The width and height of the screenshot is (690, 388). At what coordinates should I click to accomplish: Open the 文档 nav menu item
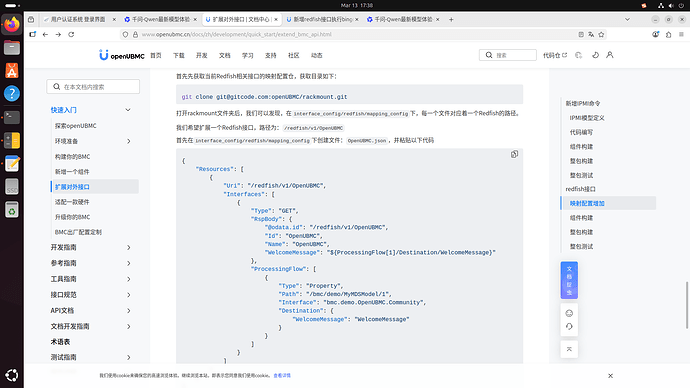(224, 55)
